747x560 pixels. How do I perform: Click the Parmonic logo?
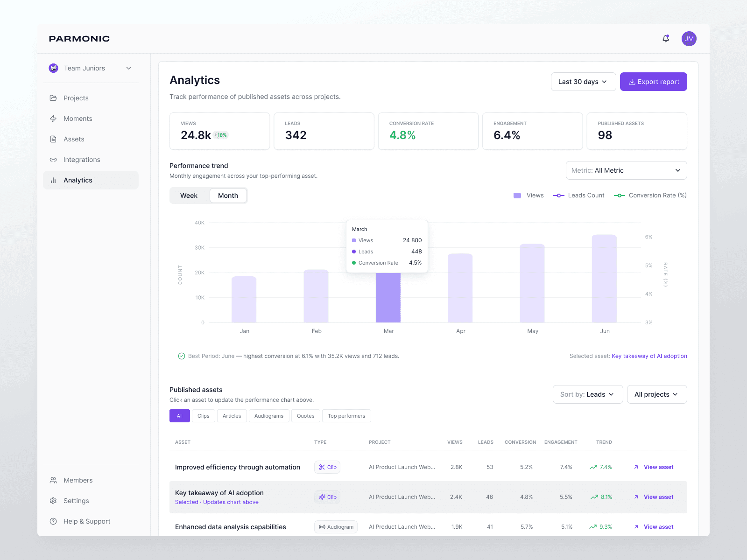pyautogui.click(x=79, y=39)
